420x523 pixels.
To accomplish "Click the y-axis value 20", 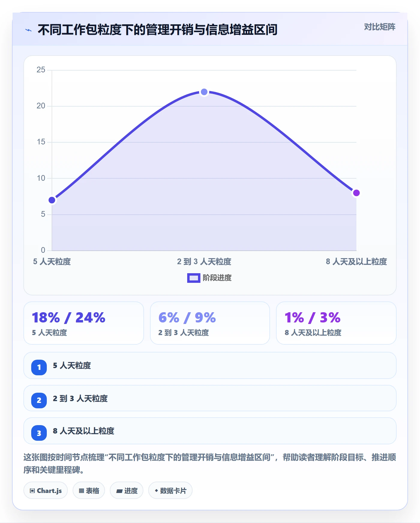I will (x=41, y=106).
